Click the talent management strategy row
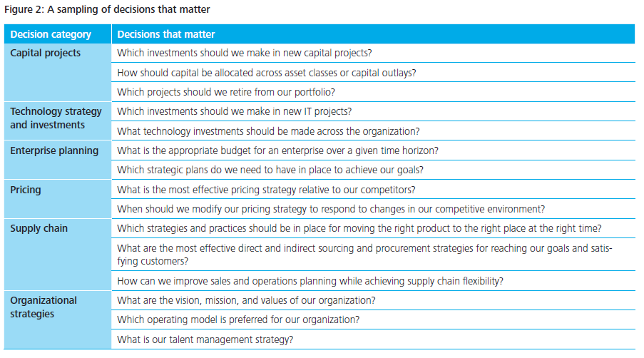The width and height of the screenshot is (644, 358). tap(205, 339)
